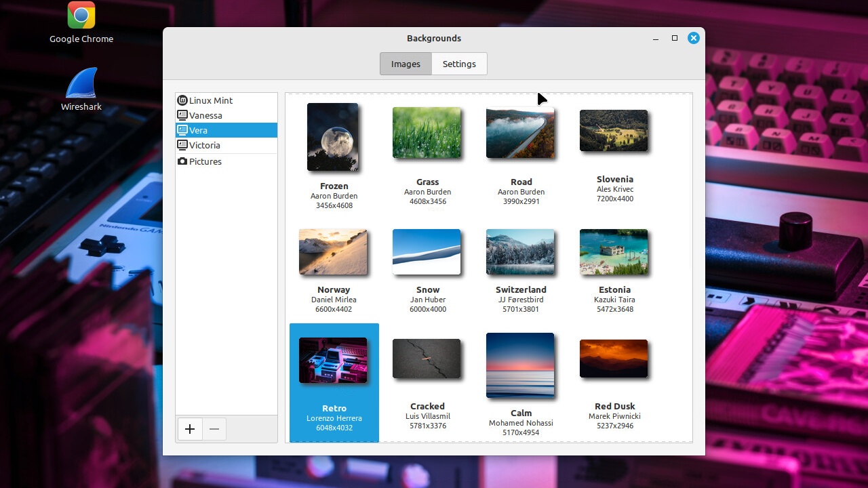This screenshot has height=488, width=868.
Task: Add a new folder with plus button
Action: pyautogui.click(x=190, y=429)
